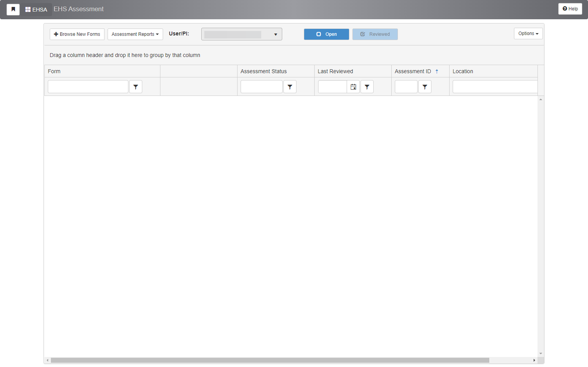This screenshot has height=367, width=588.
Task: Click Browse New Forms button
Action: pyautogui.click(x=77, y=34)
